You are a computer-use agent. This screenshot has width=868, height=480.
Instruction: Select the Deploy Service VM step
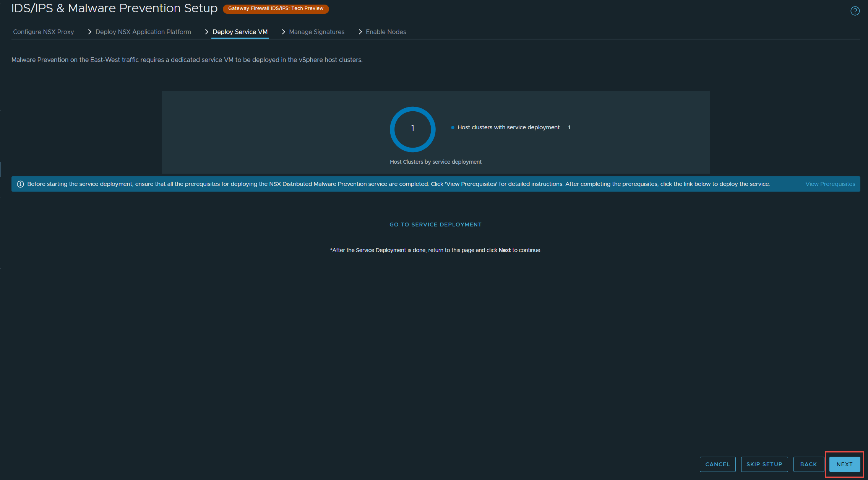pyautogui.click(x=240, y=32)
